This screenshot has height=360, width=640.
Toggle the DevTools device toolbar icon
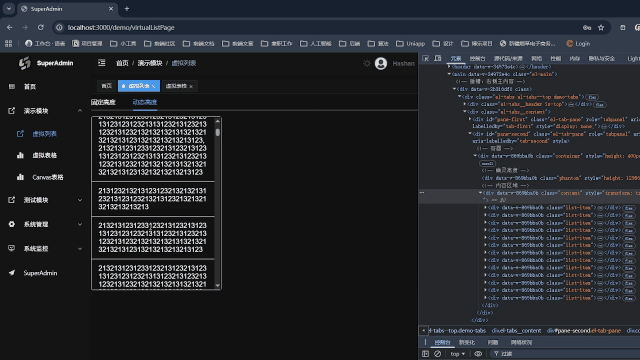click(438, 58)
